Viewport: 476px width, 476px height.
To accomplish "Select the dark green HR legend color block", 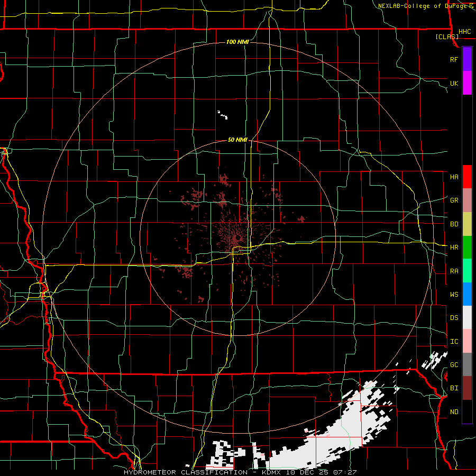I will point(467,248).
